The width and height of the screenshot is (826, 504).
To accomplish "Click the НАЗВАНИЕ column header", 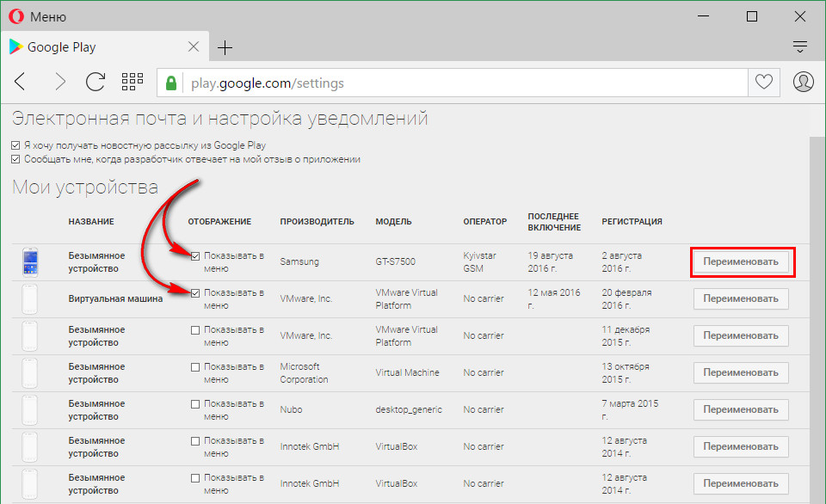I will (x=91, y=222).
